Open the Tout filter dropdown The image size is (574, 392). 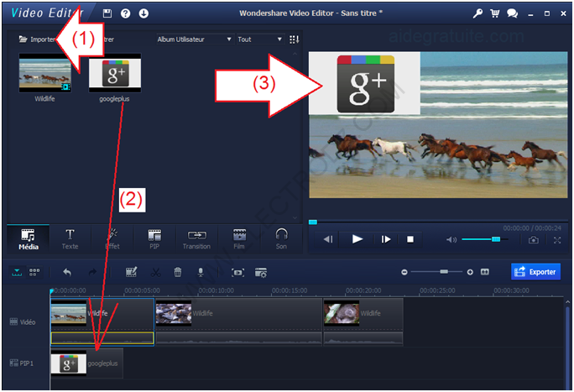tap(260, 39)
